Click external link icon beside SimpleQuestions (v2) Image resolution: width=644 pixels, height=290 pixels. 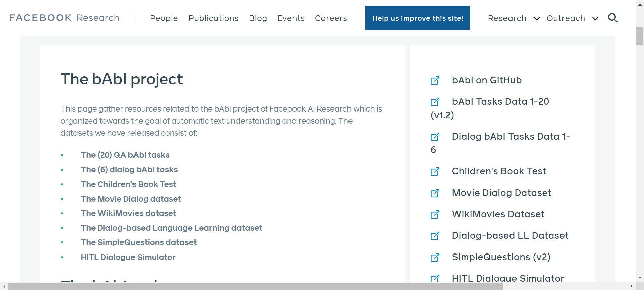(x=435, y=257)
